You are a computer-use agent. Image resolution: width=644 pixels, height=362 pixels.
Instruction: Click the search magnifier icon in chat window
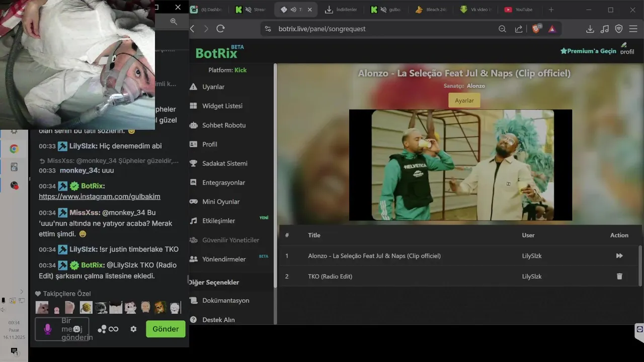tap(174, 21)
